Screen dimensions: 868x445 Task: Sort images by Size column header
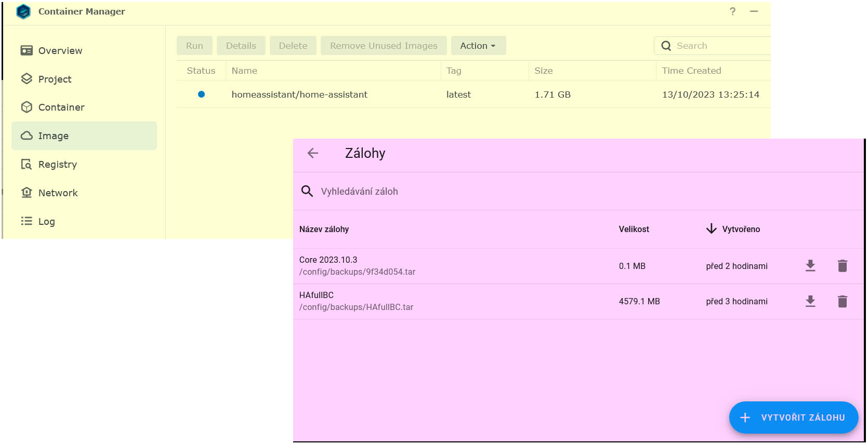coord(593,71)
